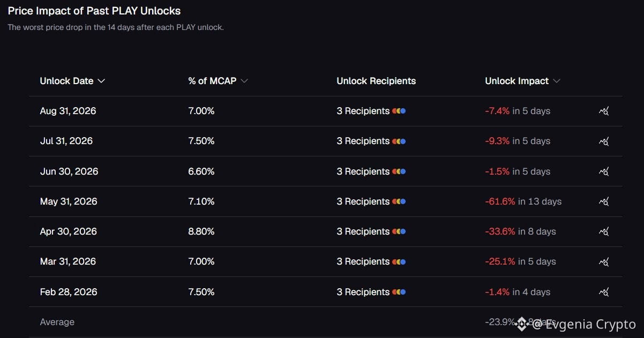Open chart icon for Feb 28, 2026 row
This screenshot has width=644, height=338.
pos(604,292)
